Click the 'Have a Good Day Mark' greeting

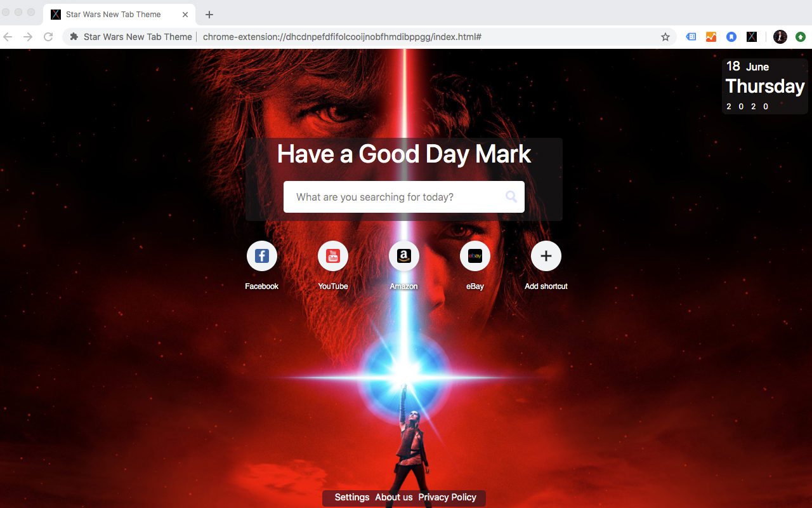tap(404, 154)
